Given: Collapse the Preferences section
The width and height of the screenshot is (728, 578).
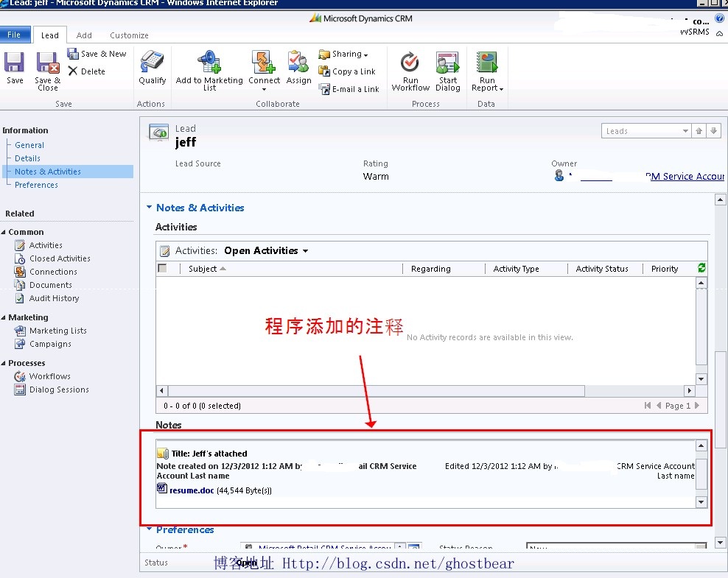Looking at the screenshot, I should click(149, 529).
